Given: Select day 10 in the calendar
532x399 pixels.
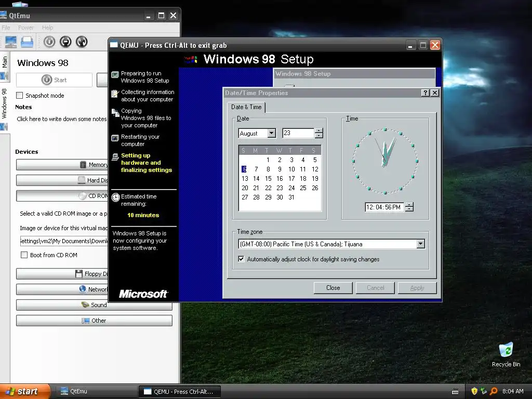Looking at the screenshot, I should coord(291,169).
